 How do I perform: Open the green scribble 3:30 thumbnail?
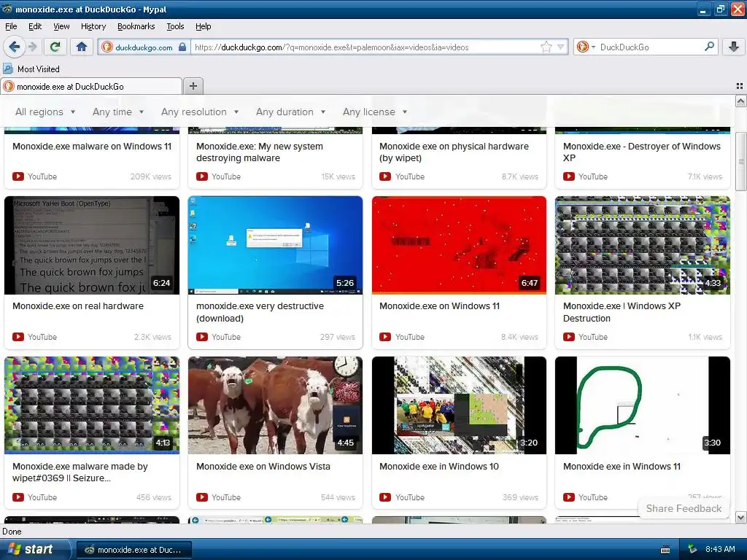[x=643, y=405]
